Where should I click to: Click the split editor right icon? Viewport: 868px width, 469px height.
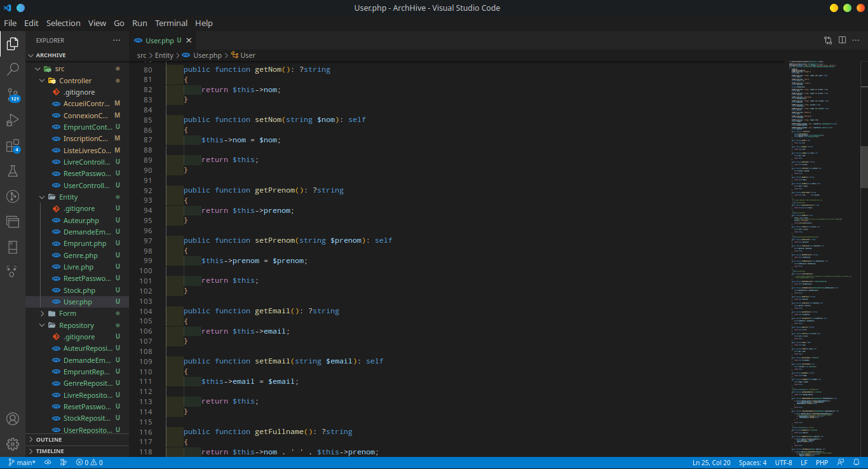click(842, 40)
